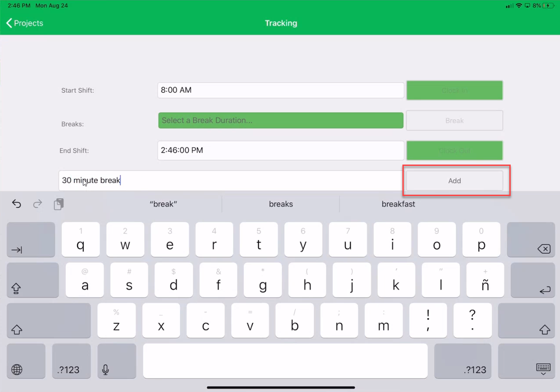Tap the Break button

click(454, 120)
